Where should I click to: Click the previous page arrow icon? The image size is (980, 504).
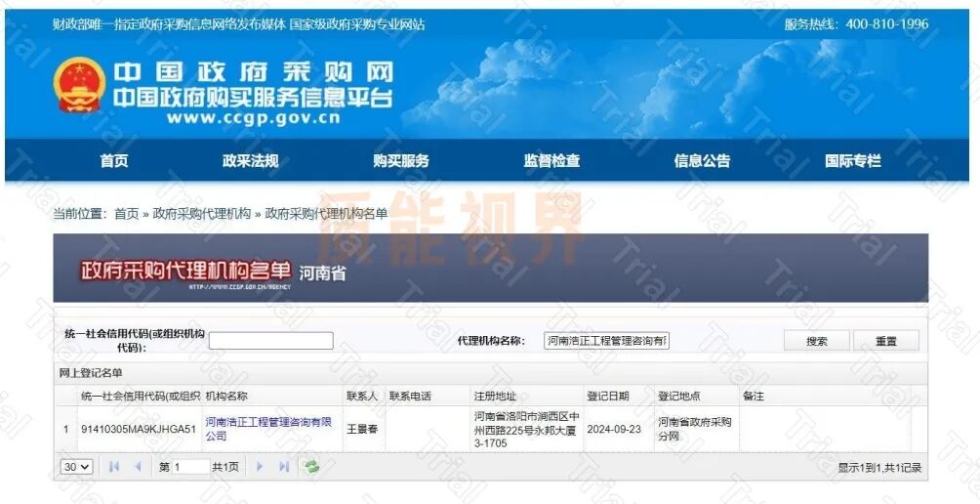point(138,467)
